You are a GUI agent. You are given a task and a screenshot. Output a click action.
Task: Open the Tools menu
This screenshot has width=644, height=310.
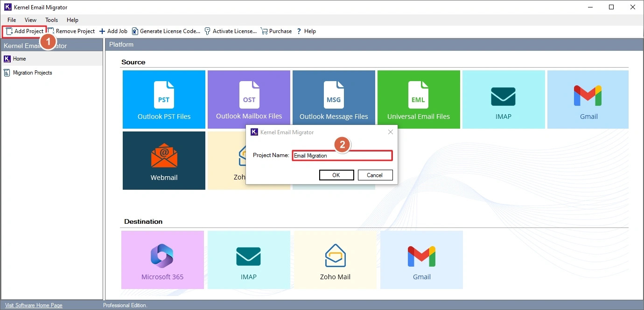point(51,20)
